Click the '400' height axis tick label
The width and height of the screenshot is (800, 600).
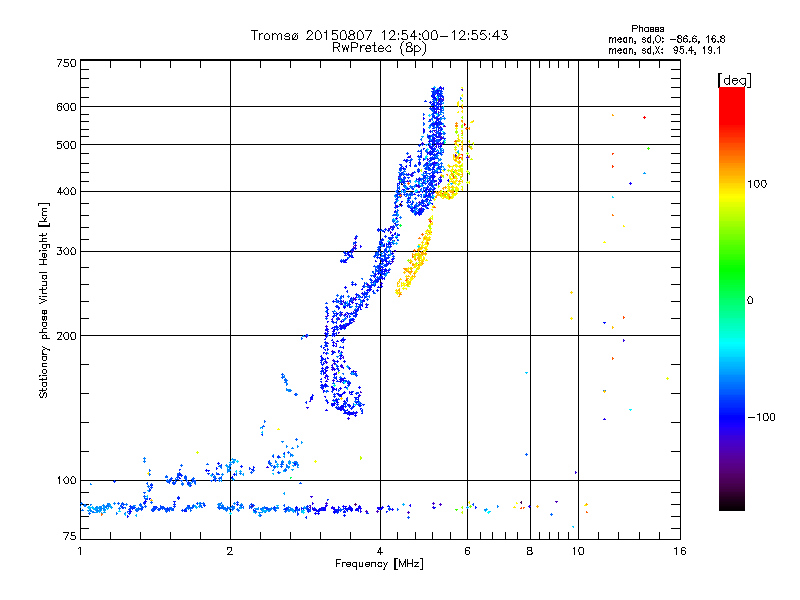tap(66, 192)
